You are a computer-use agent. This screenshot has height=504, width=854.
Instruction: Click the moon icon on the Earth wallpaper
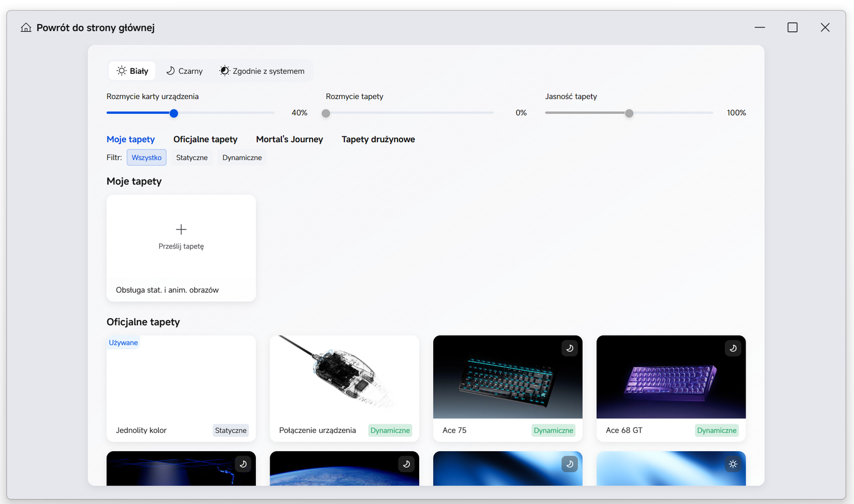coord(406,464)
